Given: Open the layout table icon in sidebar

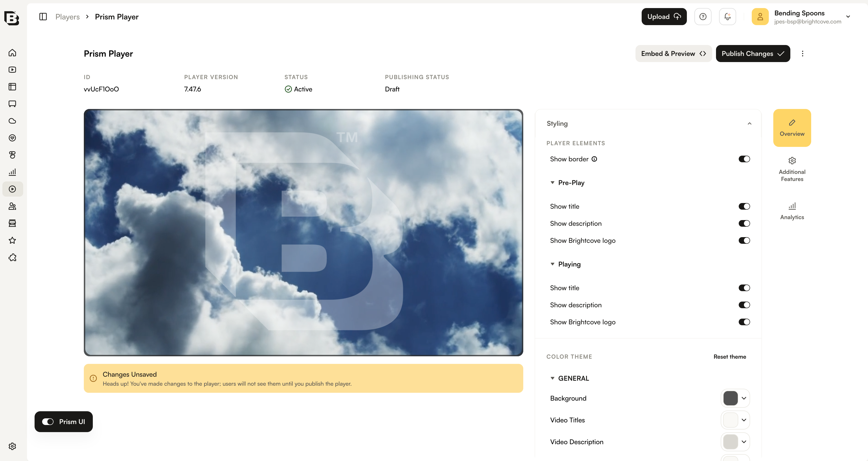Looking at the screenshot, I should click(13, 87).
